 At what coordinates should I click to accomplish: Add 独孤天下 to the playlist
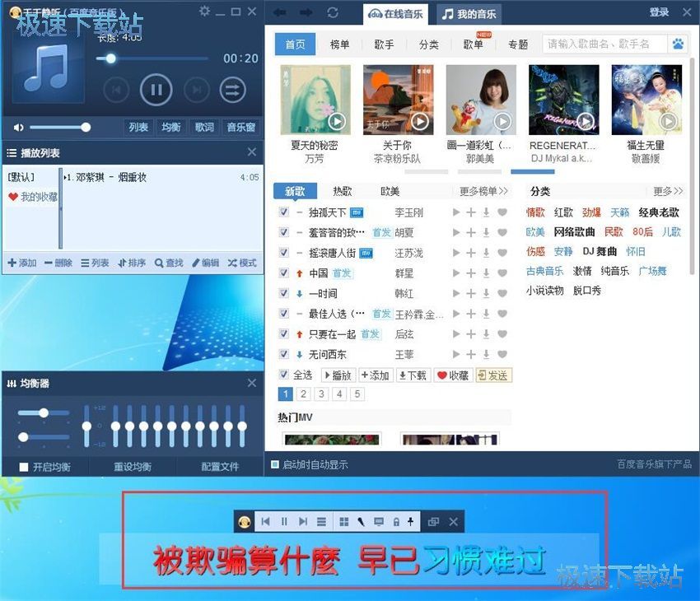471,212
